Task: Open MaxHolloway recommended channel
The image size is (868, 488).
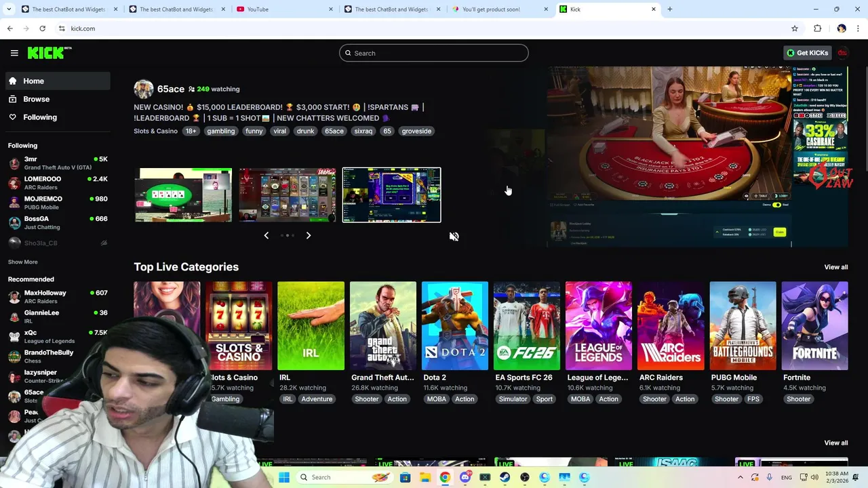Action: [58, 297]
